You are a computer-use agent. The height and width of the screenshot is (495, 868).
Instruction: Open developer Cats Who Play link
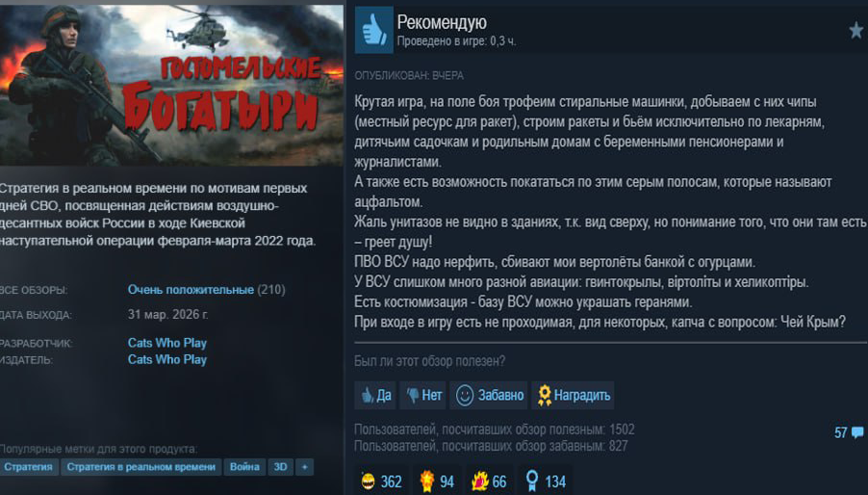(x=167, y=343)
